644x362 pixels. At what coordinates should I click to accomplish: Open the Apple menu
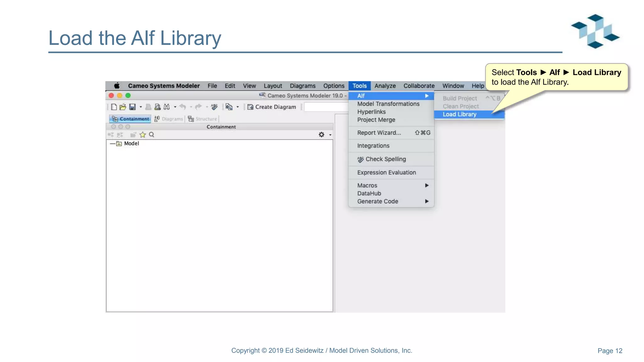tap(117, 86)
